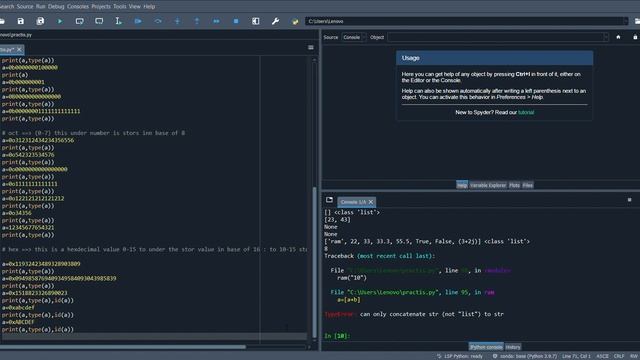Maximize the current pane icon
The width and height of the screenshot is (640, 360).
256,21
